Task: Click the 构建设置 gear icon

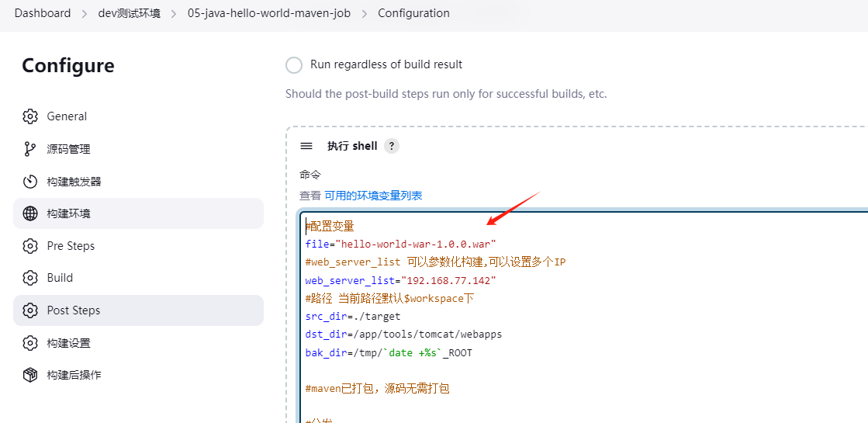Action: [30, 343]
